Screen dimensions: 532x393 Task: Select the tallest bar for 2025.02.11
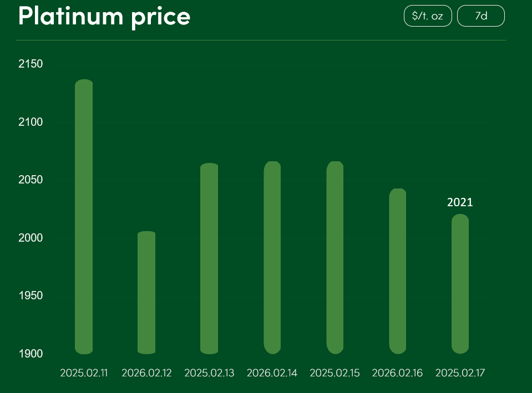(84, 216)
